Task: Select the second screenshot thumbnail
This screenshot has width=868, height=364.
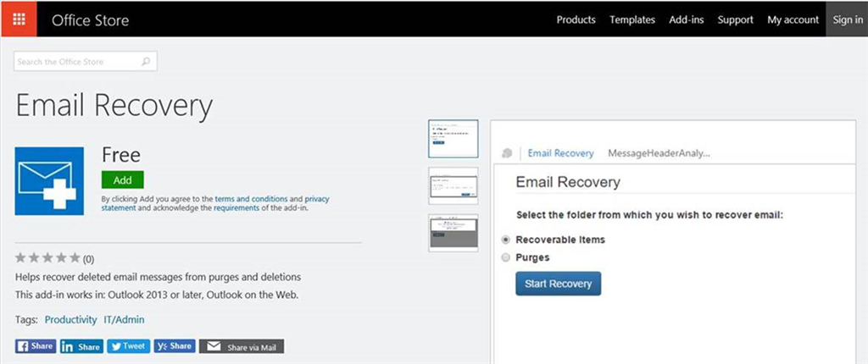Action: [453, 186]
